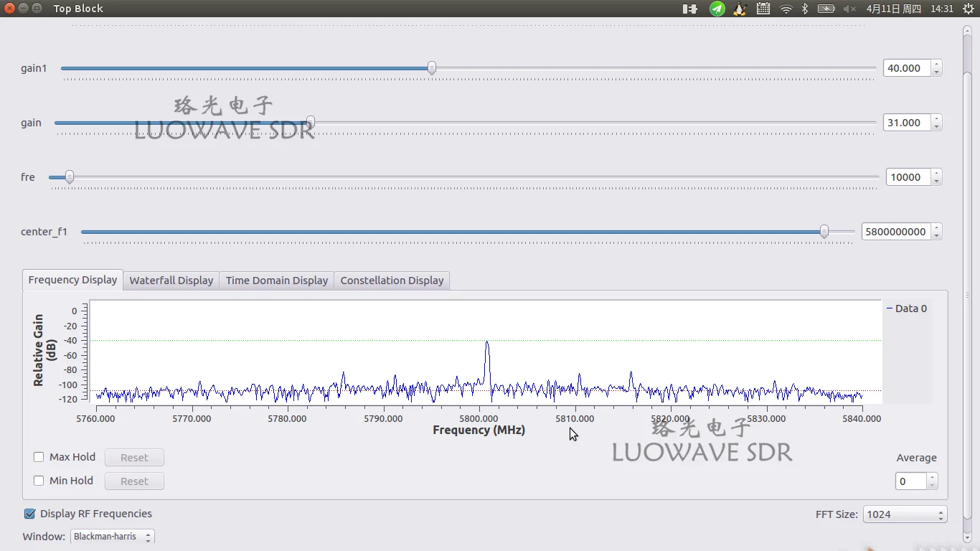The width and height of the screenshot is (980, 551).
Task: Enable Min Hold on the frequency display
Action: (x=38, y=481)
